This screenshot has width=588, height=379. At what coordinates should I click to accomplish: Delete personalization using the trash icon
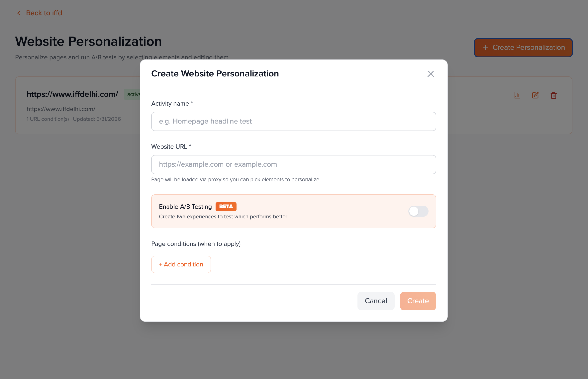554,95
